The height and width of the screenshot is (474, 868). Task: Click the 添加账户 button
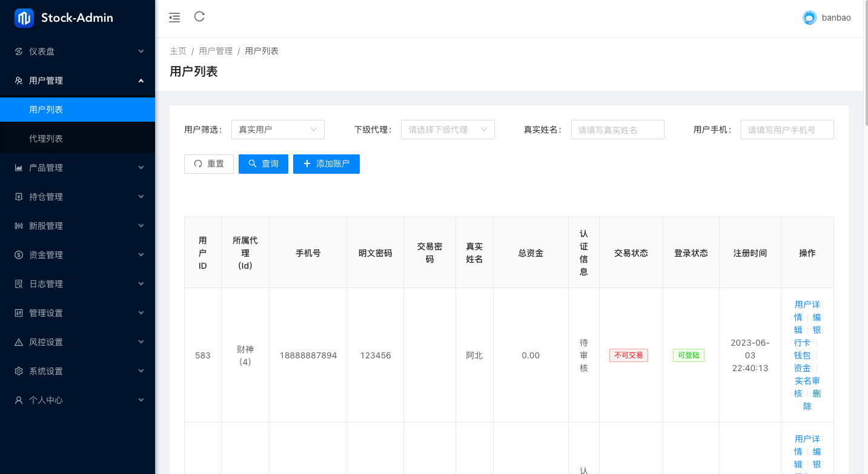click(x=326, y=164)
